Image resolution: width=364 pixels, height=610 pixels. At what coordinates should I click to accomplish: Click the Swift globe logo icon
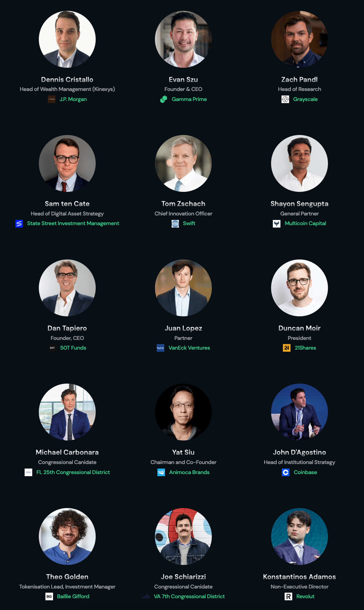coord(175,224)
